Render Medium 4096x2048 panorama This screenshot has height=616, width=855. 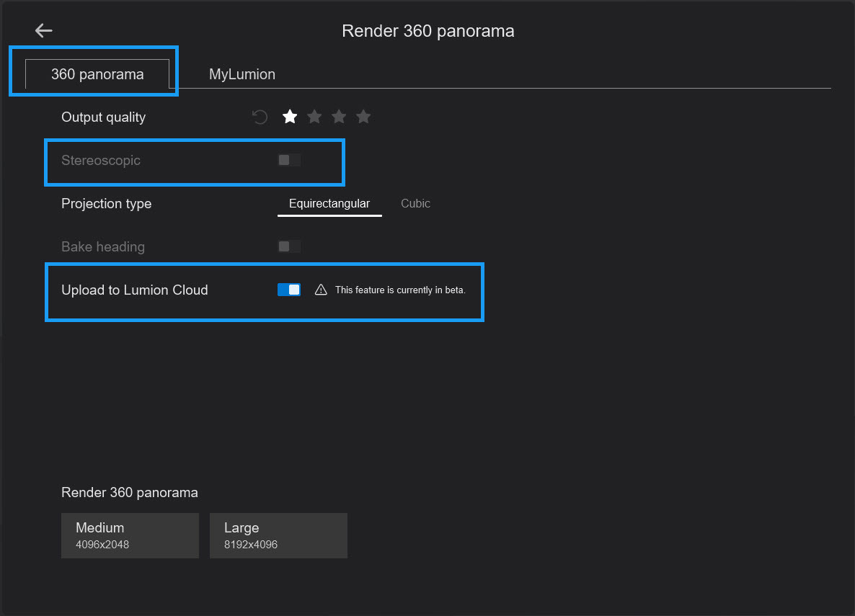(x=130, y=535)
